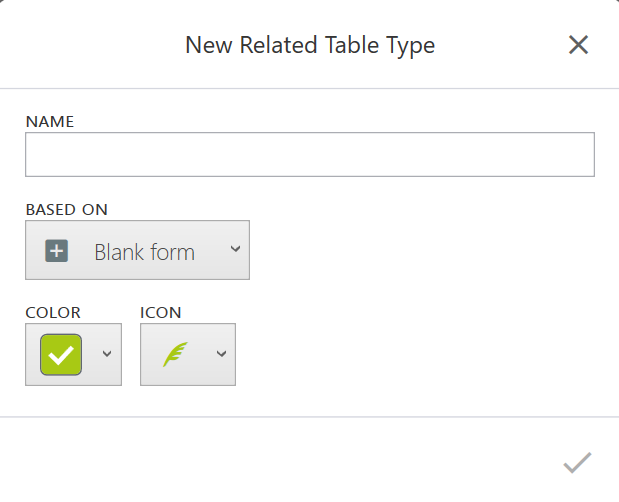Click the BASED ON label
Screen dimensions: 619x502
click(66, 209)
